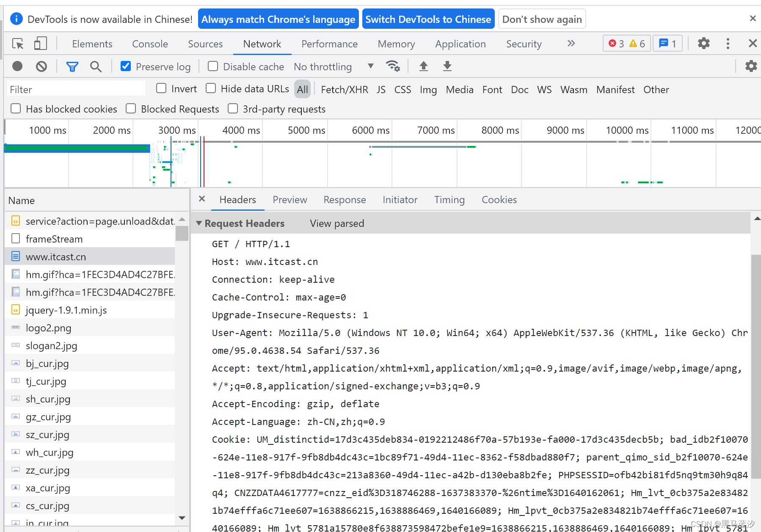Click the inspect element picker icon
This screenshot has height=532, width=761.
tap(18, 44)
